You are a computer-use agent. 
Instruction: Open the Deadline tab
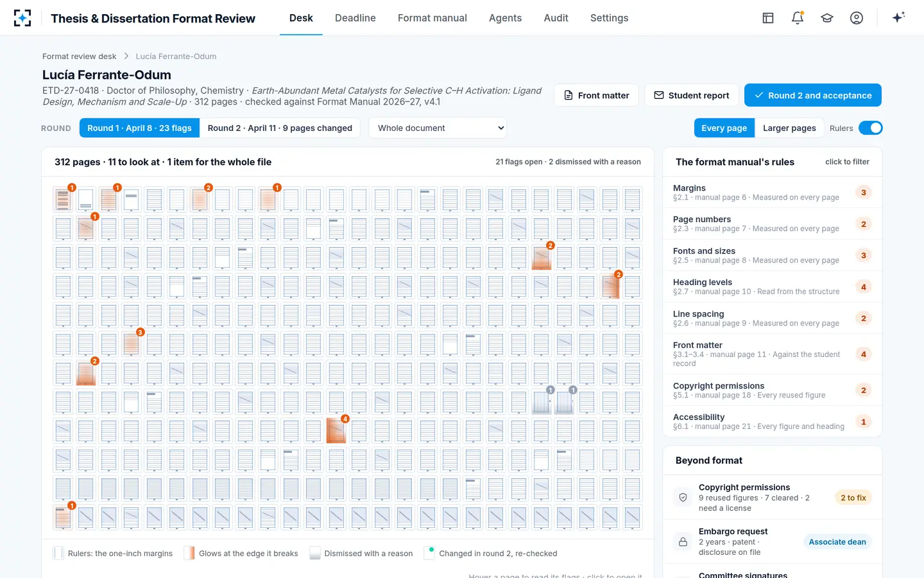(355, 18)
